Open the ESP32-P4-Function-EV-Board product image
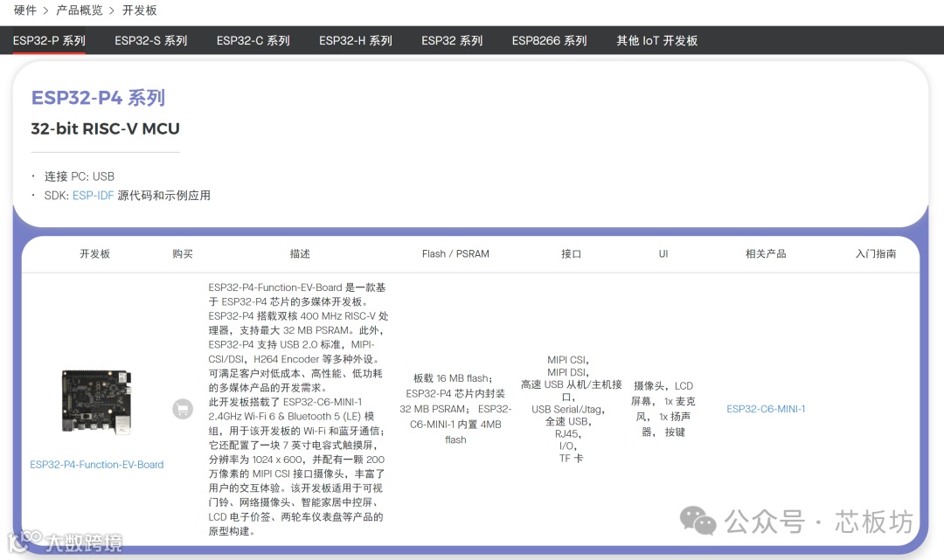944x560 pixels. click(96, 402)
